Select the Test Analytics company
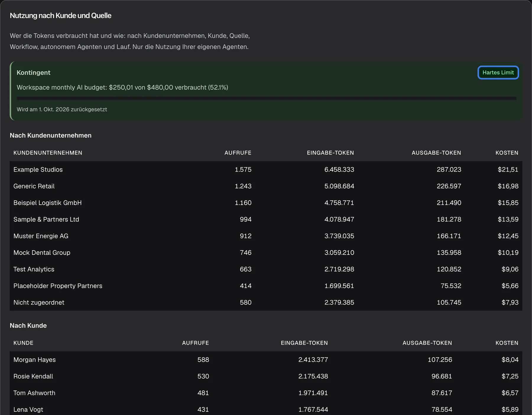Image resolution: width=532 pixels, height=415 pixels. tap(34, 269)
